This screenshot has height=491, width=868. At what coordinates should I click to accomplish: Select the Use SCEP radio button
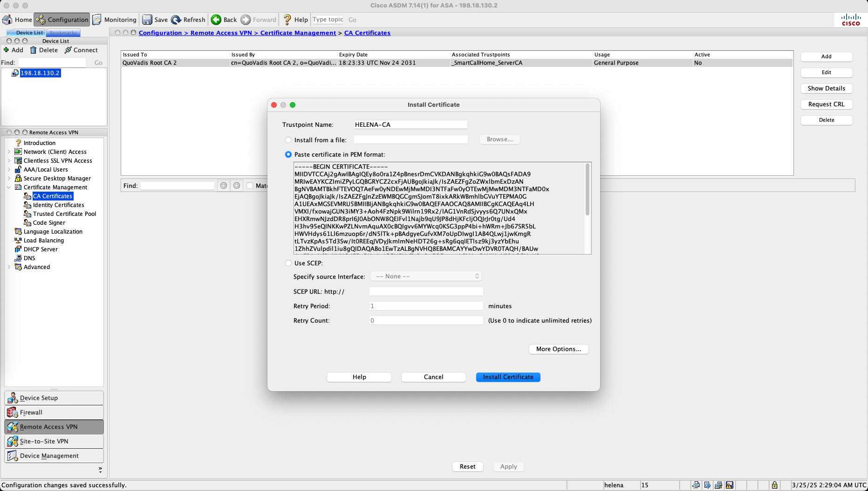(x=288, y=263)
